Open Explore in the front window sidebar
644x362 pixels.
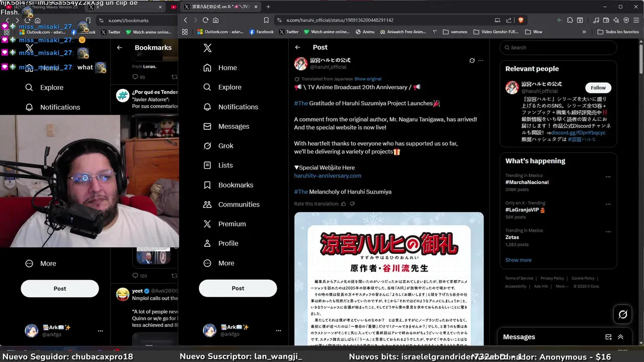point(222,87)
